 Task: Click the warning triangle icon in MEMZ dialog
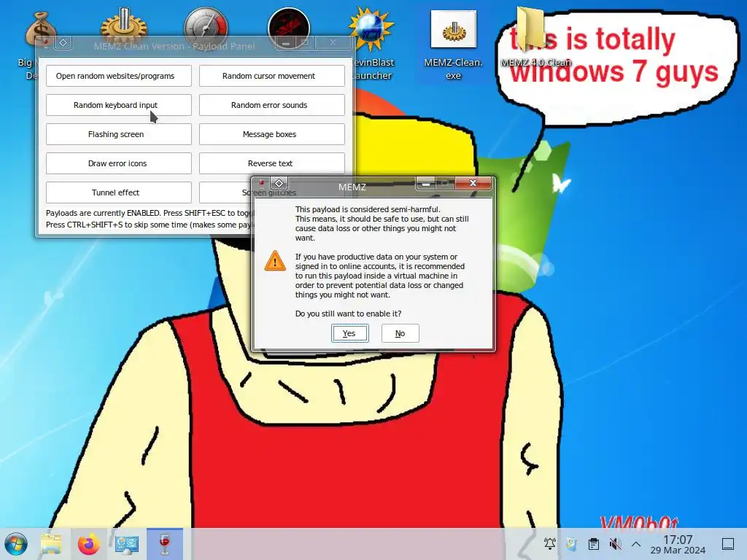coord(275,261)
